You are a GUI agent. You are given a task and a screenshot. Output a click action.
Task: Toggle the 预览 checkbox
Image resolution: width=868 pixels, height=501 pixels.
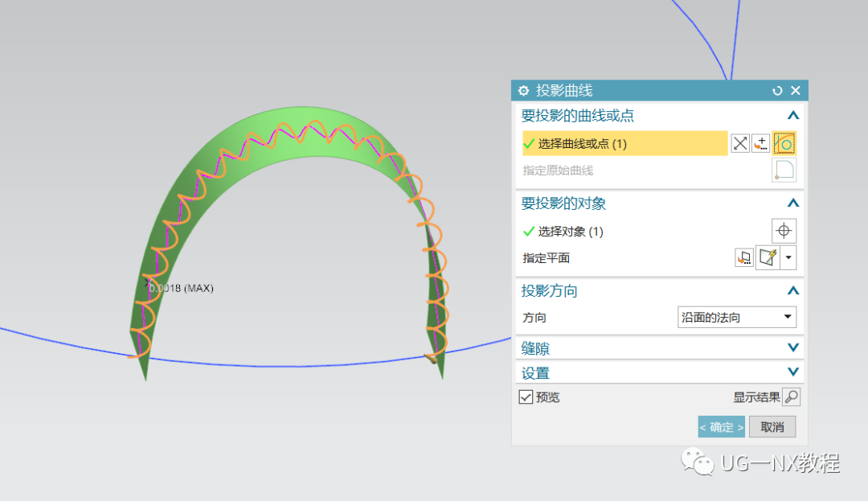526,396
